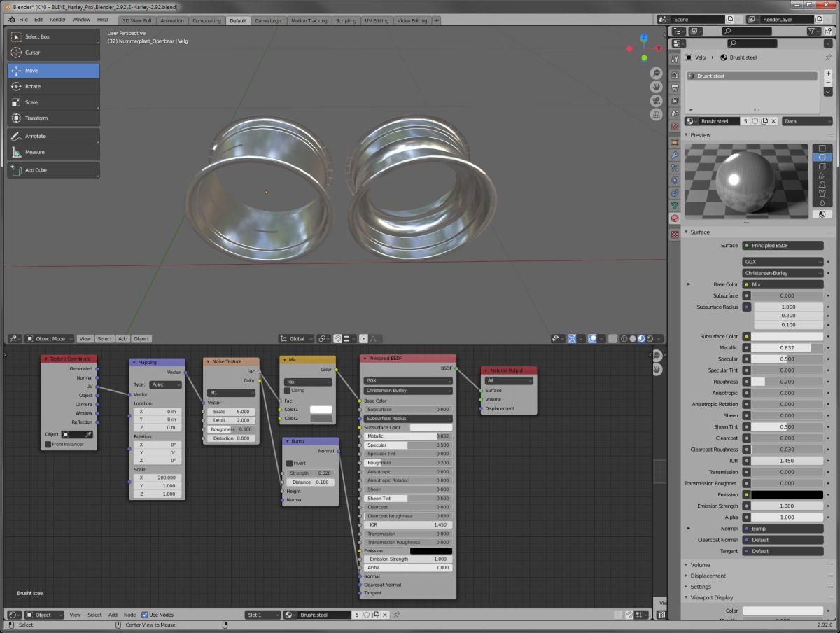Choose the Measure tool
840x633 pixels.
pyautogui.click(x=53, y=152)
